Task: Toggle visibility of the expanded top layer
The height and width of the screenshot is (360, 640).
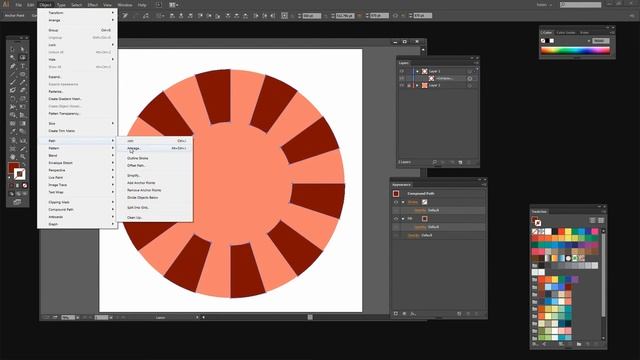Action: pyautogui.click(x=402, y=71)
